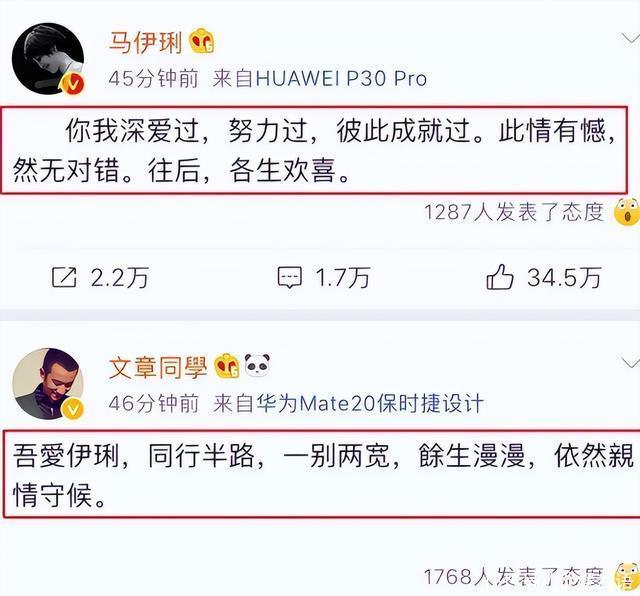Open 文章同學's profile avatar
Viewport: 640px width, 596px height.
pyautogui.click(x=48, y=384)
